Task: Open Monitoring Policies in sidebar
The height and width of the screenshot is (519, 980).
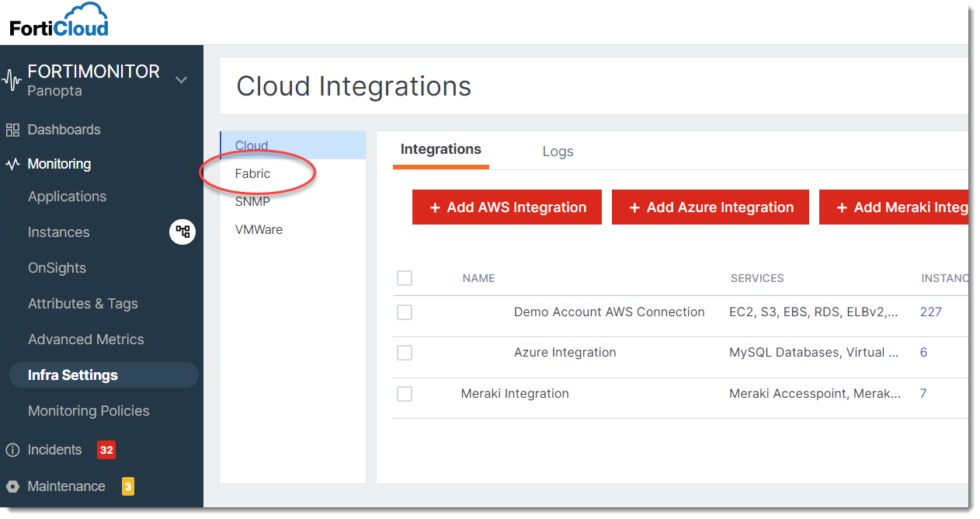Action: tap(89, 411)
